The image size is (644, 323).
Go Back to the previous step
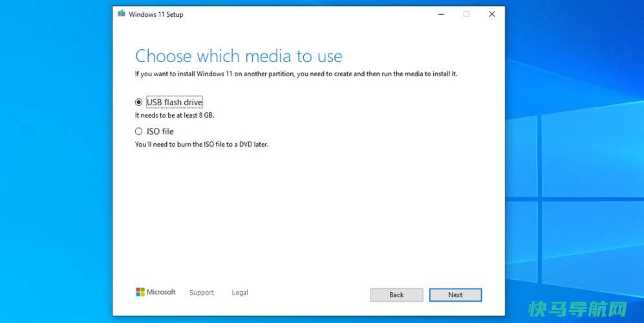coord(396,295)
